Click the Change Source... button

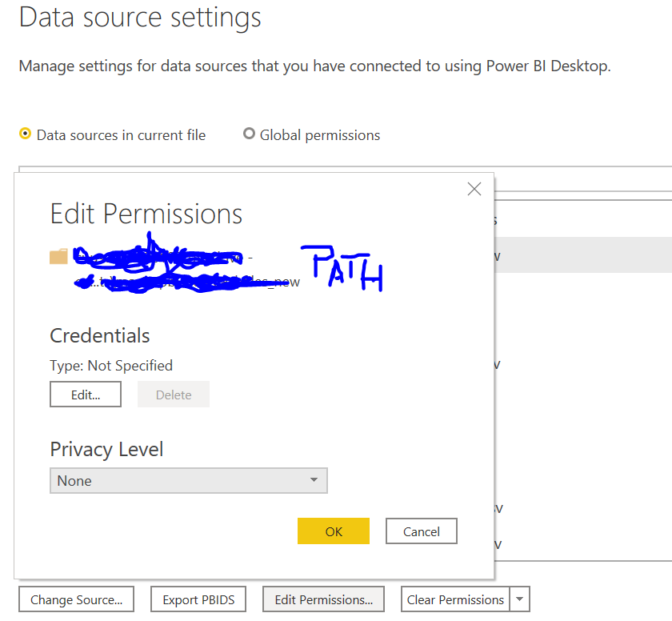click(x=76, y=599)
